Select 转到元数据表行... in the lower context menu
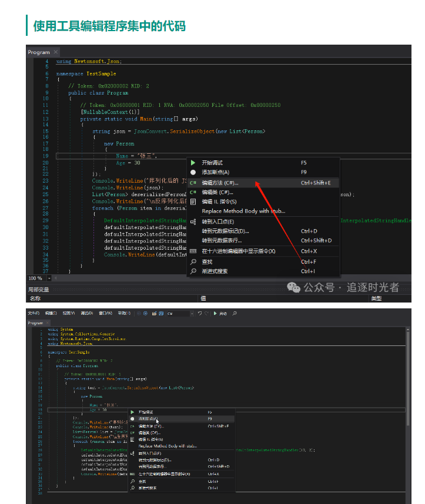The image size is (425, 504). click(x=182, y=466)
